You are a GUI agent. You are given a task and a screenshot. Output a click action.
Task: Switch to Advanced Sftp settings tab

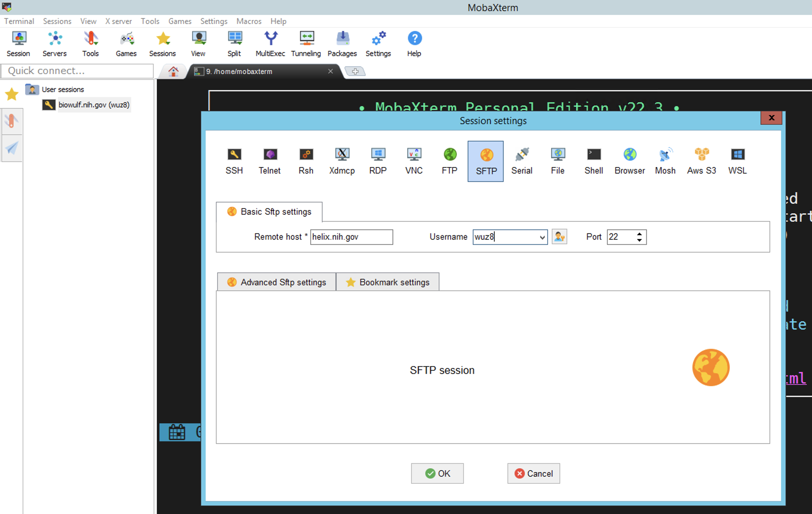pyautogui.click(x=277, y=282)
